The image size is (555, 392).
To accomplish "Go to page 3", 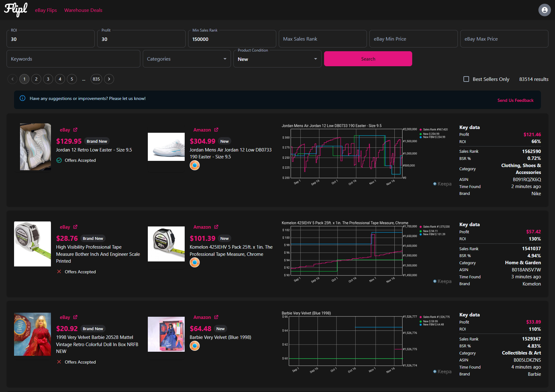I will (48, 79).
